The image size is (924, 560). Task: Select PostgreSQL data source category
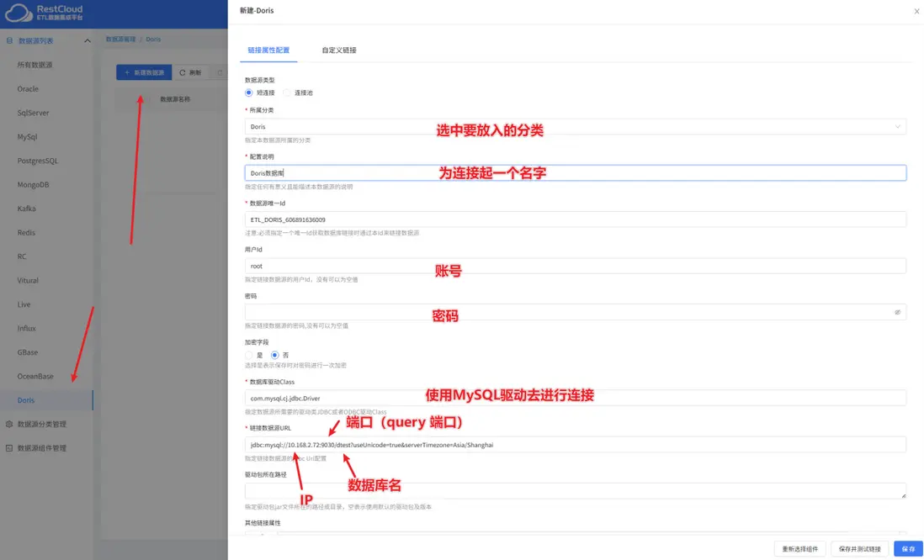tap(38, 161)
